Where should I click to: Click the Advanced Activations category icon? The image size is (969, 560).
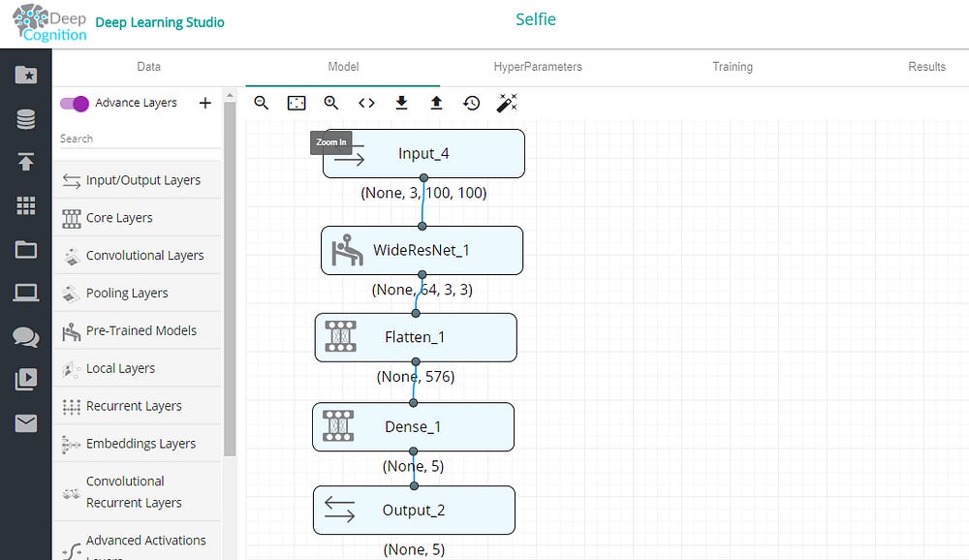[72, 550]
